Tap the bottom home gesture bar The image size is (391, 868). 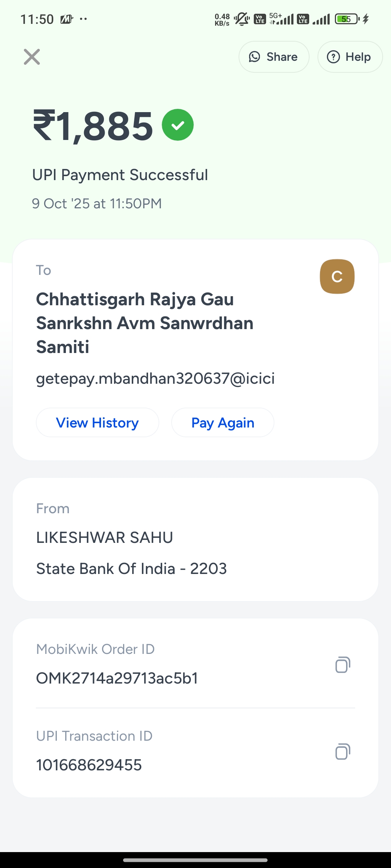coord(195,860)
